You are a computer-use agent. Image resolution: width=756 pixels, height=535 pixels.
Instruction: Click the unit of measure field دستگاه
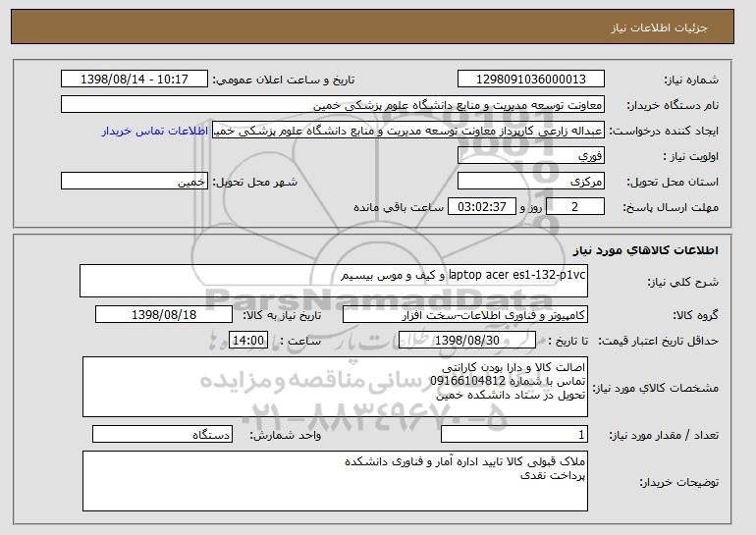pyautogui.click(x=162, y=434)
